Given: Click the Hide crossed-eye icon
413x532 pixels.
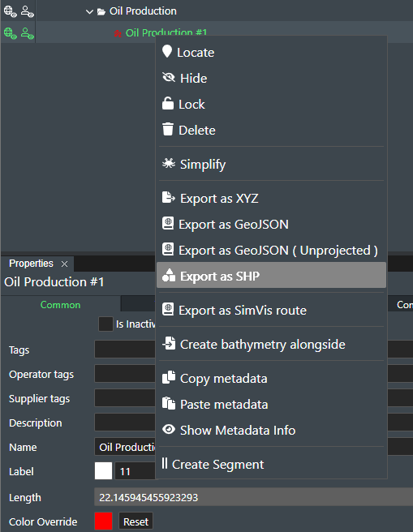Looking at the screenshot, I should click(169, 78).
